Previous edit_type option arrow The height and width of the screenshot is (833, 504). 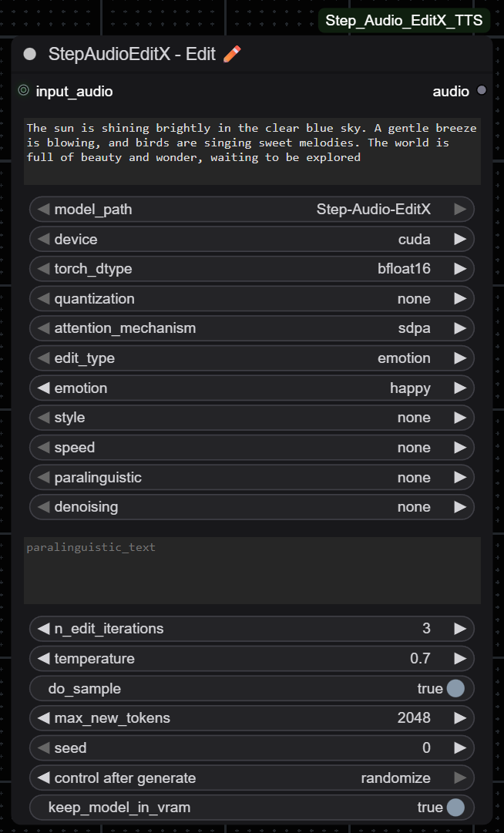coord(43,358)
